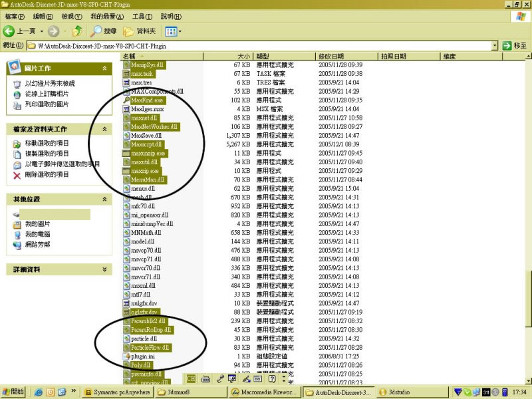Viewport: 532px width, 399px height.
Task: Select file name ParticleFlow.dll
Action: pyautogui.click(x=150, y=347)
